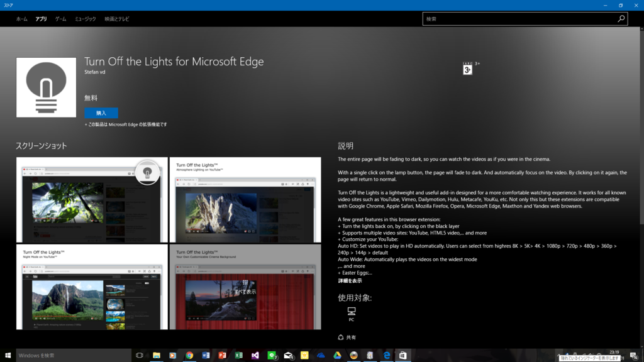Viewport: 644px width, 362px height.
Task: Open Microsoft Word from the taskbar
Action: tap(206, 356)
